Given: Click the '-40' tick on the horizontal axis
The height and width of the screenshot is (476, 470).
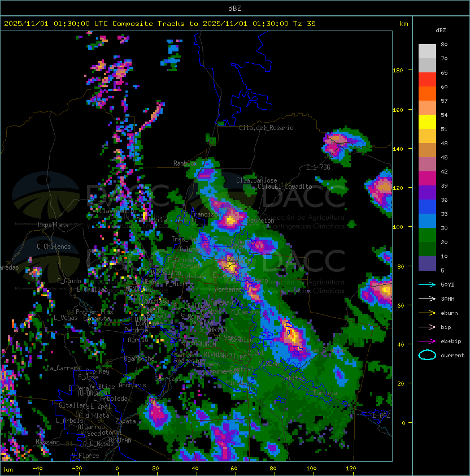Looking at the screenshot, I should [x=37, y=469].
